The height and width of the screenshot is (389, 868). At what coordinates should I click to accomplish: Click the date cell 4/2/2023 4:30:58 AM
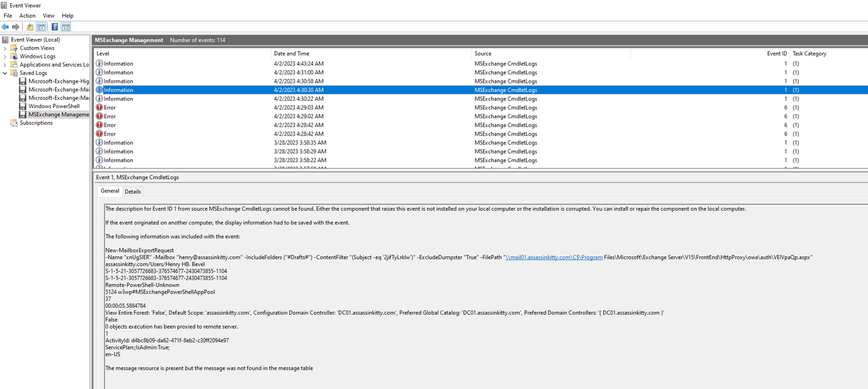[x=299, y=81]
